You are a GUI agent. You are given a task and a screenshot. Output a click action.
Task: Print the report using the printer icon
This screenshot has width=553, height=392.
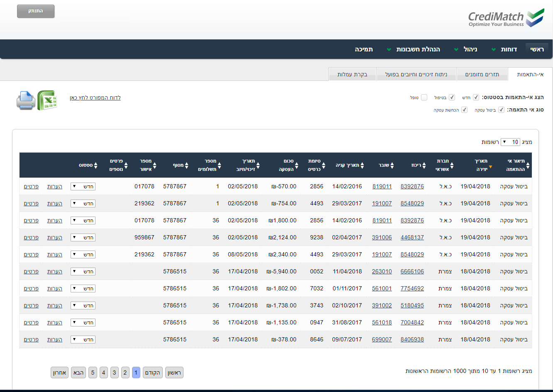click(x=26, y=100)
